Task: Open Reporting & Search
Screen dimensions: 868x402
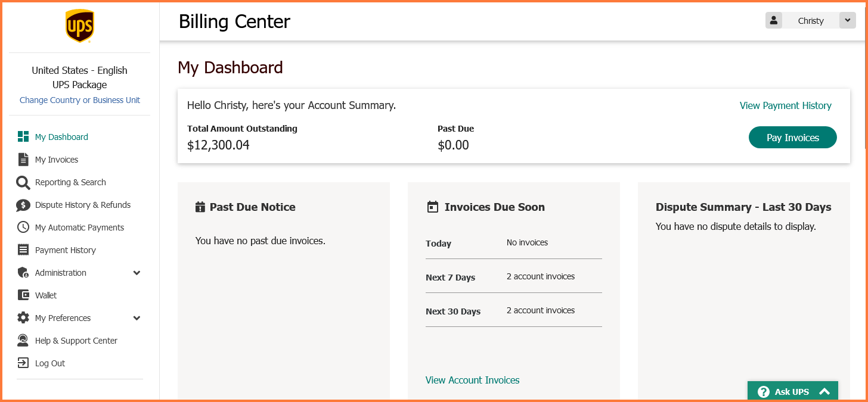Action: (70, 182)
